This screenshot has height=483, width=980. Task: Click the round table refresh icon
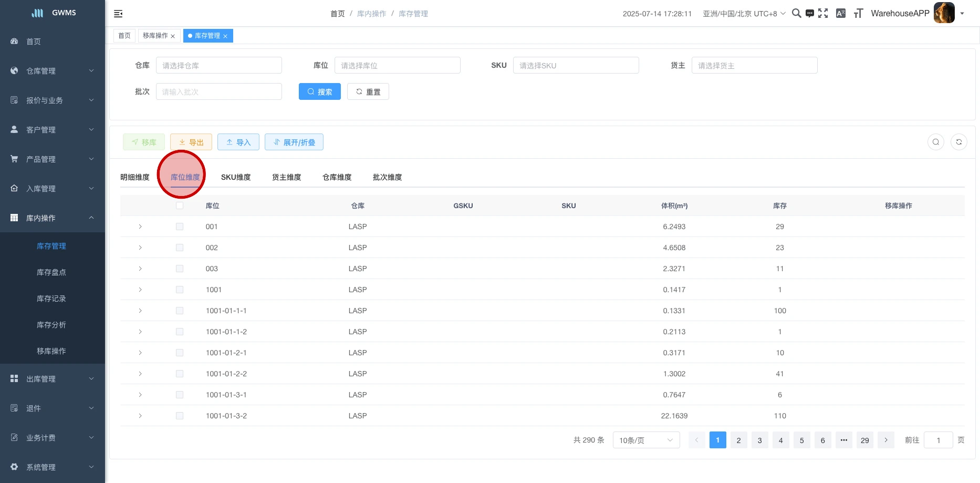click(958, 142)
